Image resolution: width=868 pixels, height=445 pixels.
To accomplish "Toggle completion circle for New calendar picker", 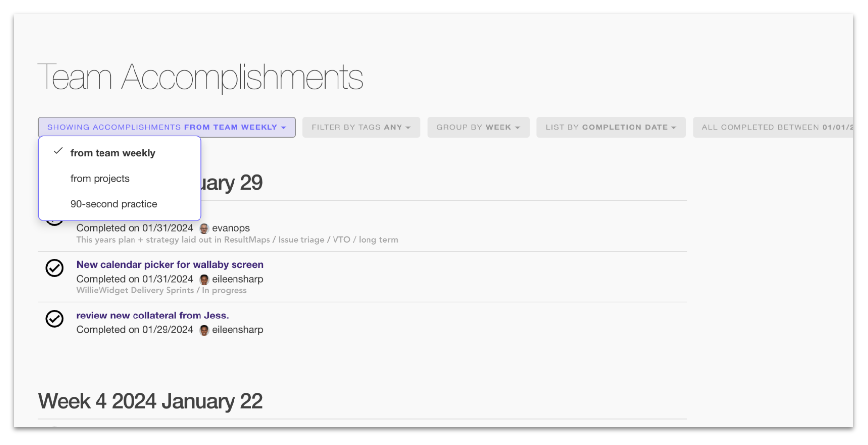I will (x=54, y=268).
